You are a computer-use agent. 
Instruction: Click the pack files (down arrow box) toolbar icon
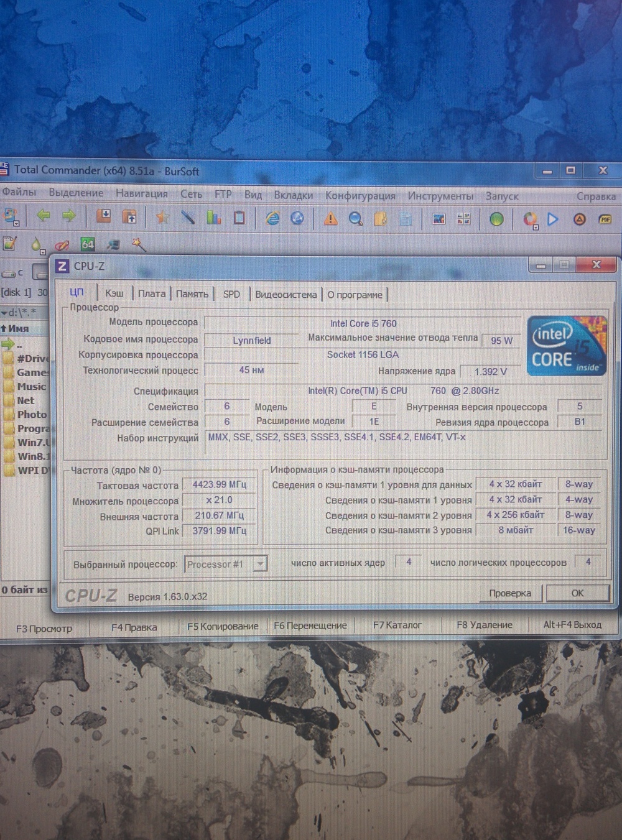103,216
